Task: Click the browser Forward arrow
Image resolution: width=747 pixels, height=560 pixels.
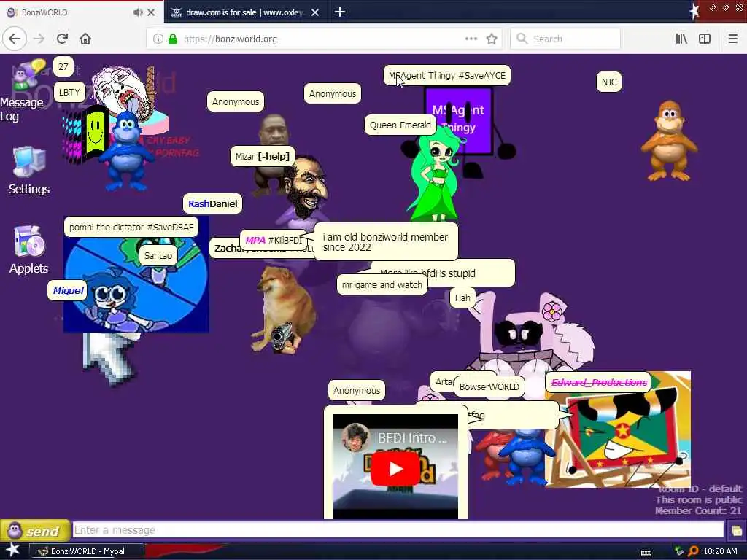Action: coord(39,39)
